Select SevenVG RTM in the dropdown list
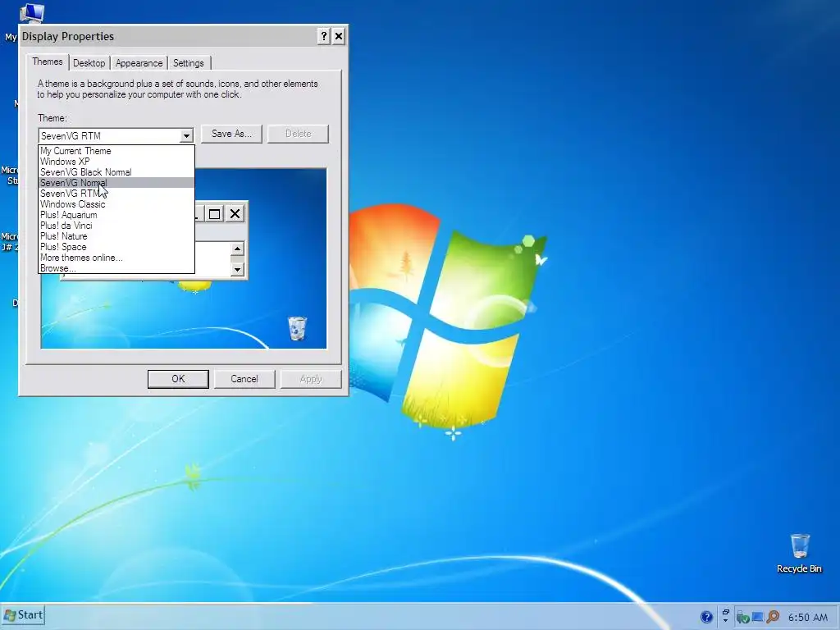The width and height of the screenshot is (840, 630). click(116, 194)
